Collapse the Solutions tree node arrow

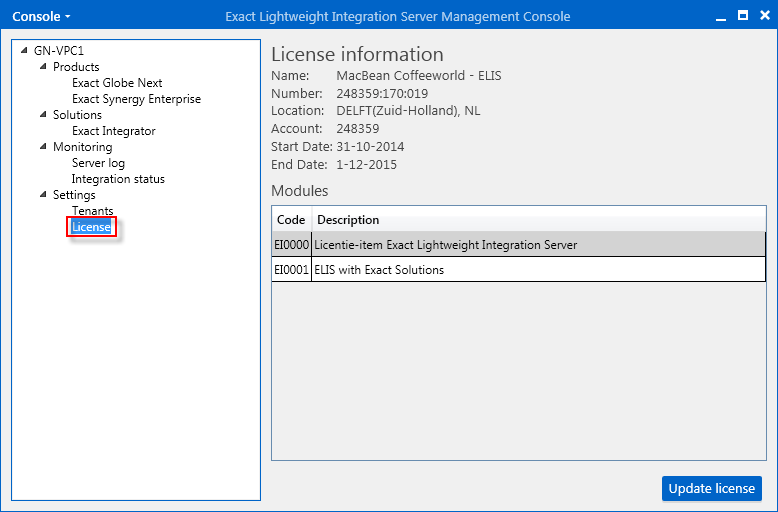pyautogui.click(x=43, y=114)
